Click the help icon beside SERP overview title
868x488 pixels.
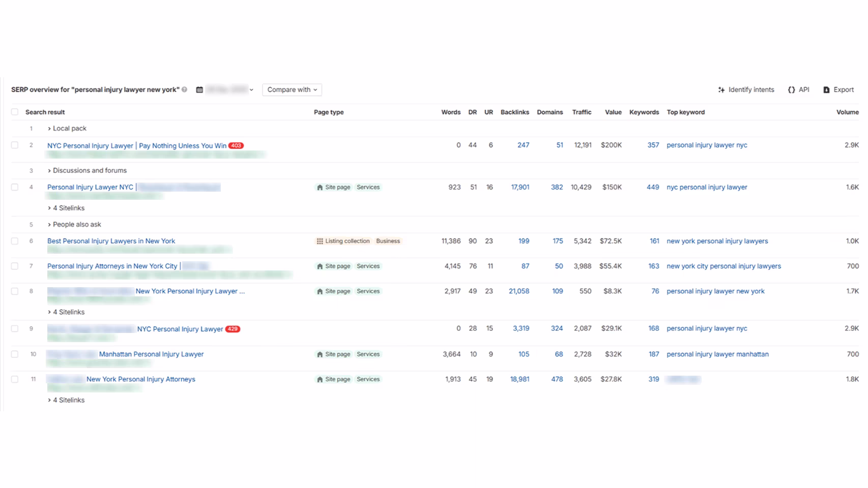pyautogui.click(x=185, y=89)
